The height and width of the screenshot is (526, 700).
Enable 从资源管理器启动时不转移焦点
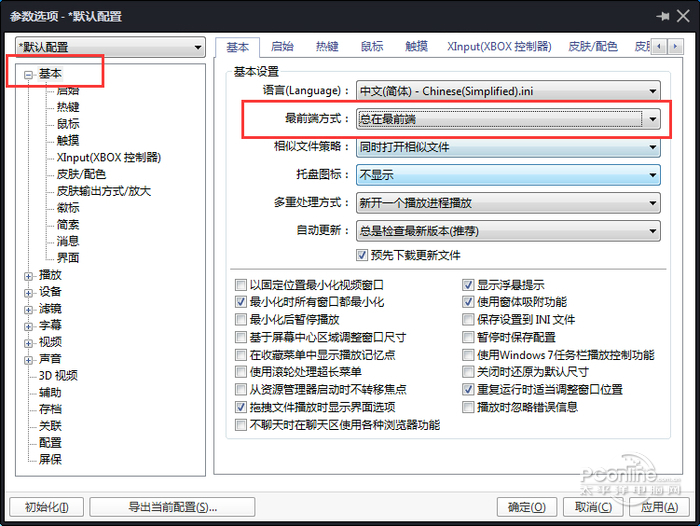(241, 389)
